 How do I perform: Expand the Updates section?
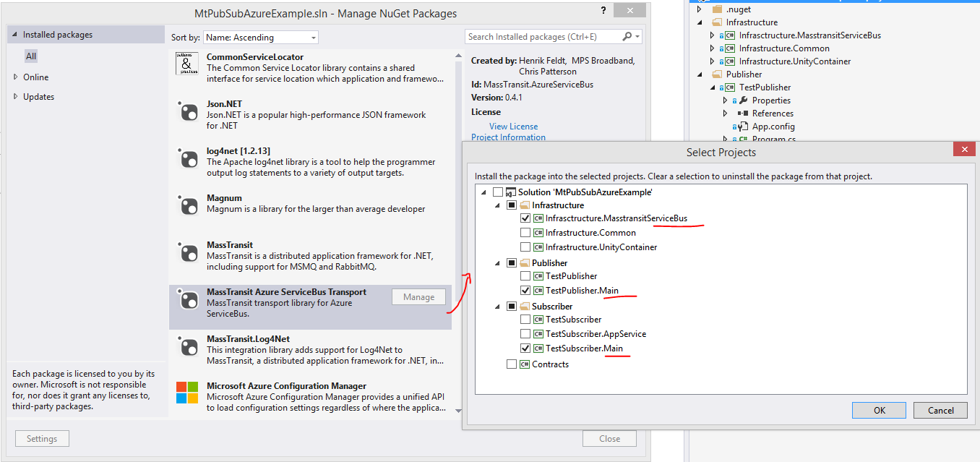point(16,97)
